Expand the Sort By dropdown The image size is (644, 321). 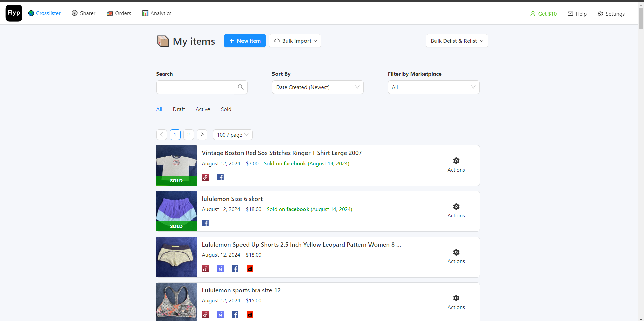[318, 87]
